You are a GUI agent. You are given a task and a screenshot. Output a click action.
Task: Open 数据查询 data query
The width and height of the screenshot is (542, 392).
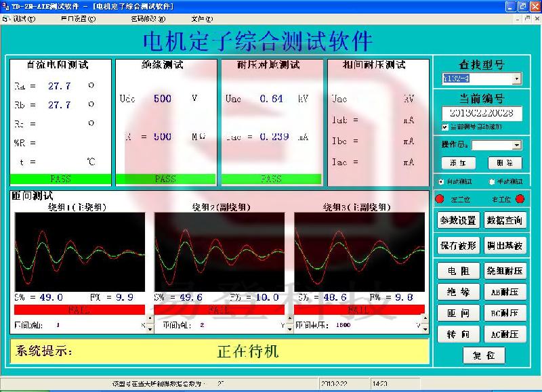[x=504, y=221]
